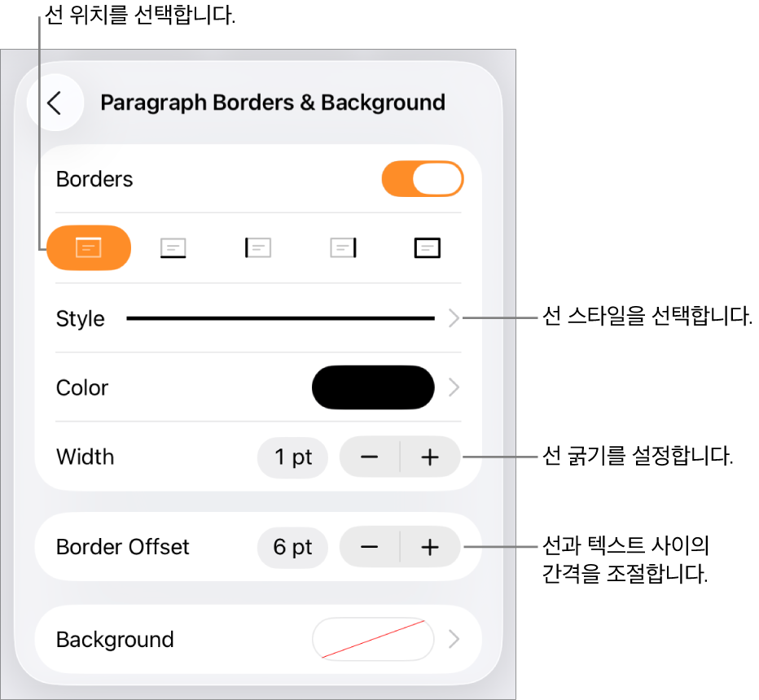Go back with the left chevron button
759x700 pixels.
[x=55, y=103]
